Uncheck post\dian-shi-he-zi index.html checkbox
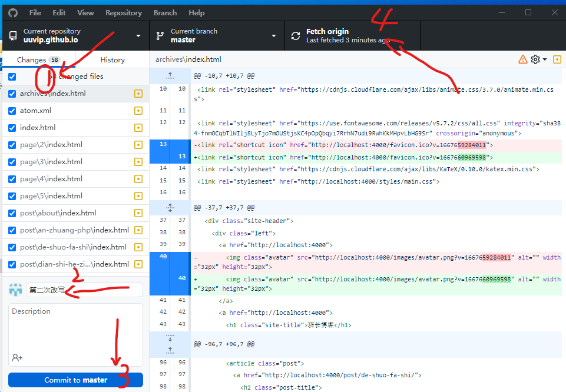Viewport: 566px width, 392px height. tap(12, 264)
